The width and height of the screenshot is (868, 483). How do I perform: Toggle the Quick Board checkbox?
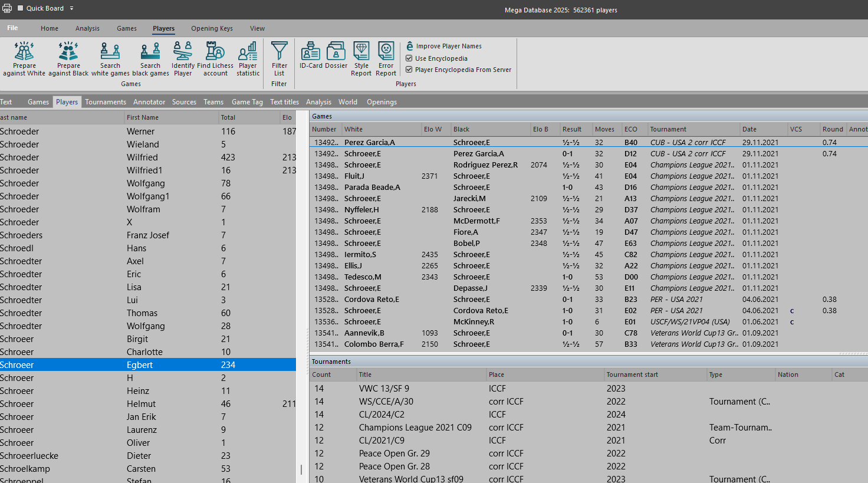(21, 8)
